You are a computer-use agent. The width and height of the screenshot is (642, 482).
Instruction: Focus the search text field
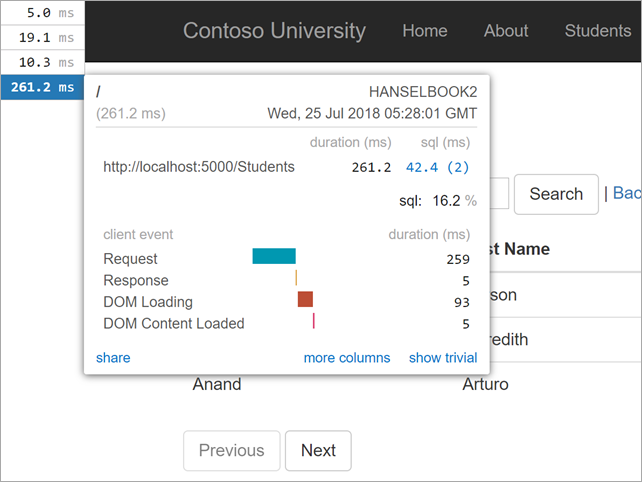click(499, 193)
